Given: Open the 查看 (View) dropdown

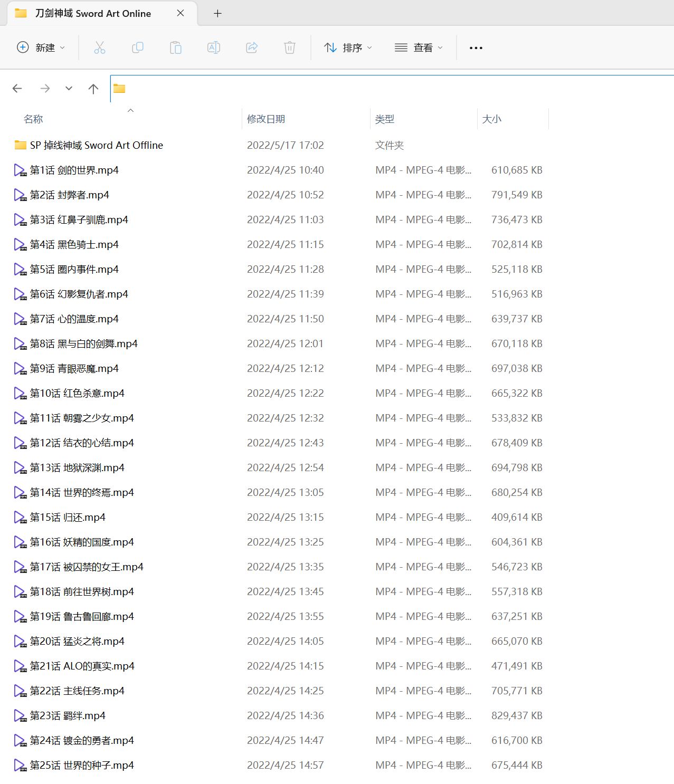Looking at the screenshot, I should 419,47.
